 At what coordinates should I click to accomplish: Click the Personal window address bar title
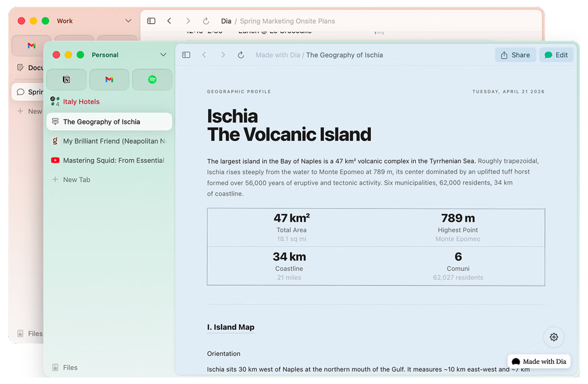pyautogui.click(x=345, y=55)
